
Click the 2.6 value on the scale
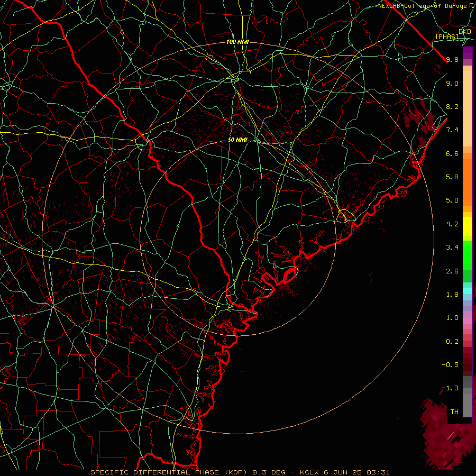(452, 271)
